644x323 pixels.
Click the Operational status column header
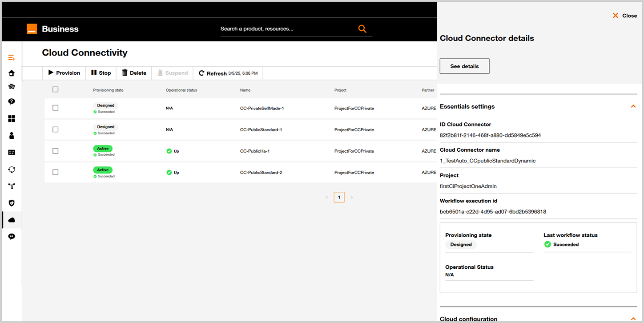pyautogui.click(x=181, y=90)
